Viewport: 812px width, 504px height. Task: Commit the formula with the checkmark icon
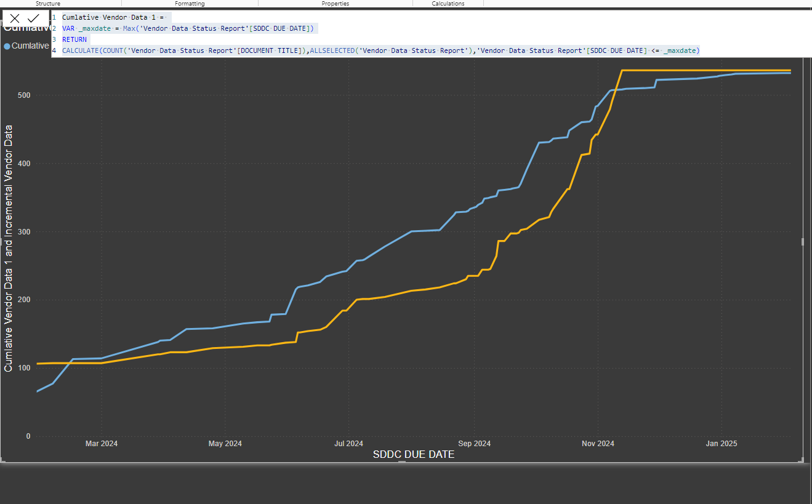[x=33, y=18]
